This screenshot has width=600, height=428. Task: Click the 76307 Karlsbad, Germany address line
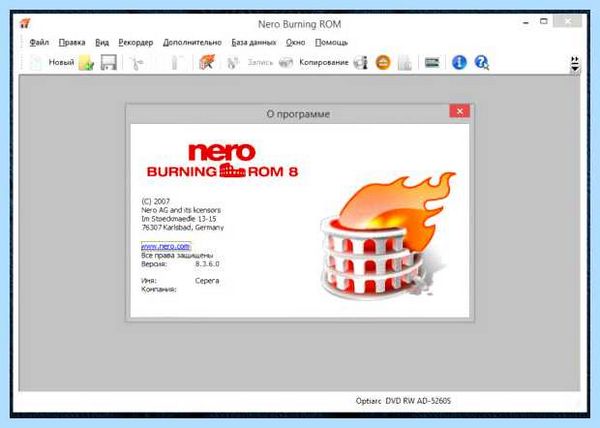pyautogui.click(x=183, y=228)
